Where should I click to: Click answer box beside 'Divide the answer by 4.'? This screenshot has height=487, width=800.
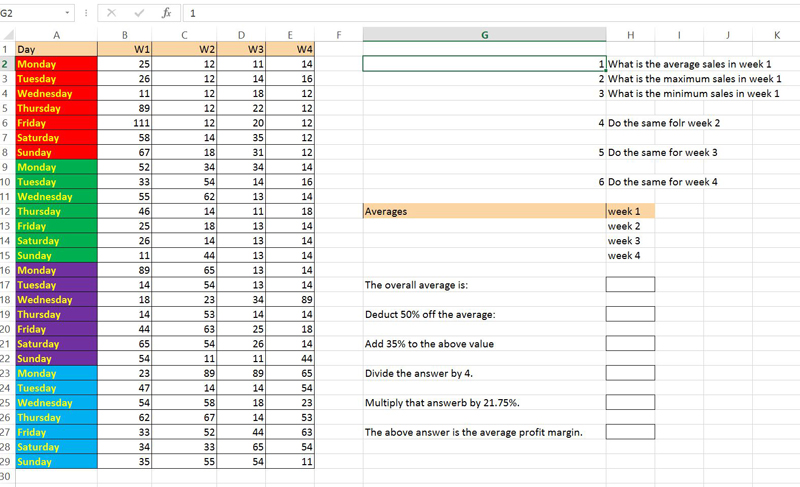coord(631,373)
